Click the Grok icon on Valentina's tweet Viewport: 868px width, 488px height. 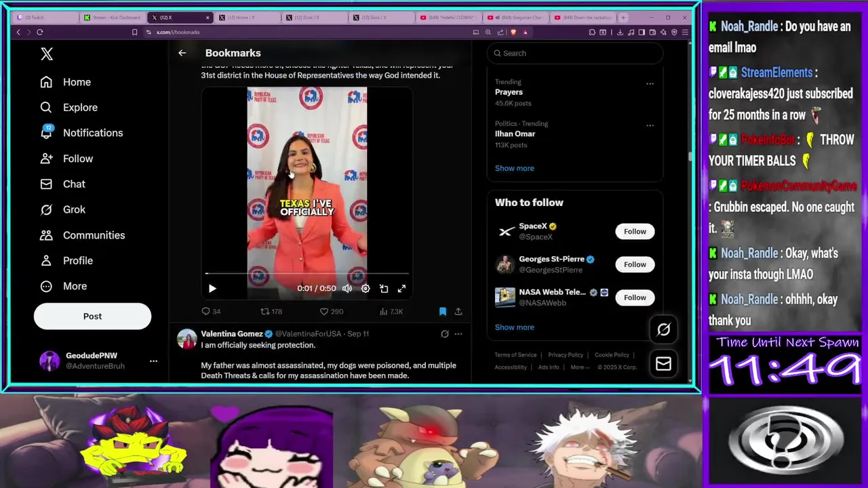click(445, 334)
